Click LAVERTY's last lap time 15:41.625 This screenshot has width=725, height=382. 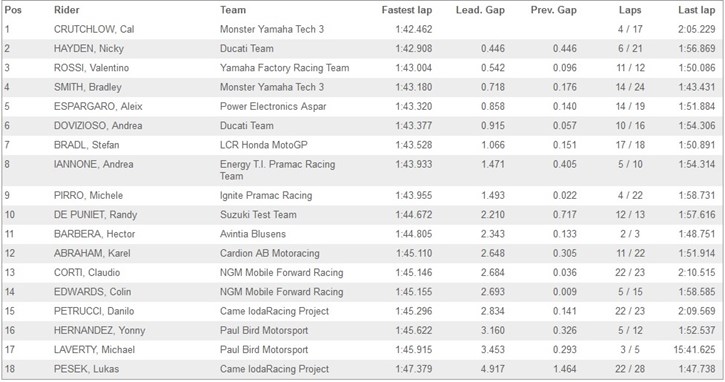694,350
